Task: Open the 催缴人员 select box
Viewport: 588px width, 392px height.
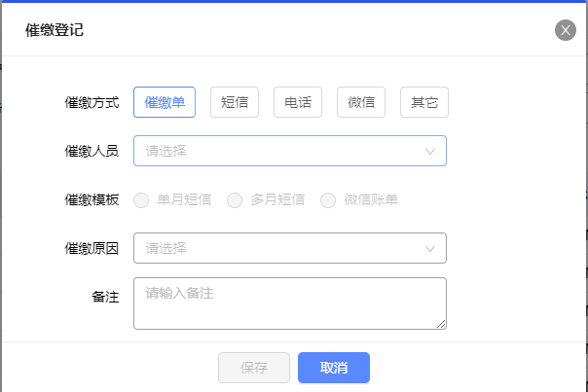Action: click(x=290, y=151)
